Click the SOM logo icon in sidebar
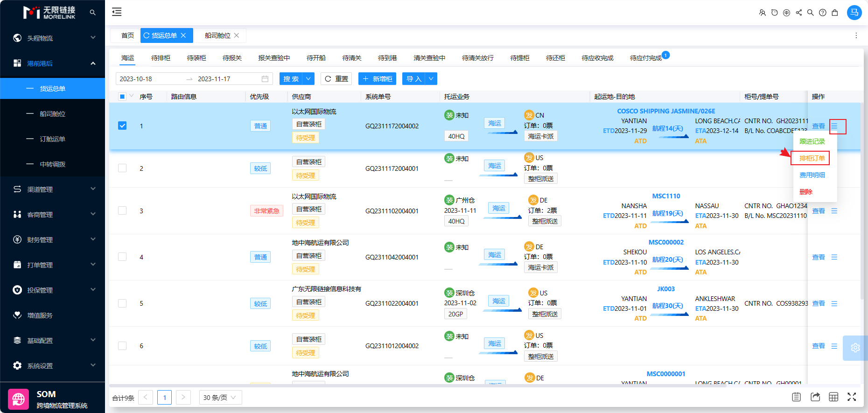The image size is (868, 413). pos(18,399)
